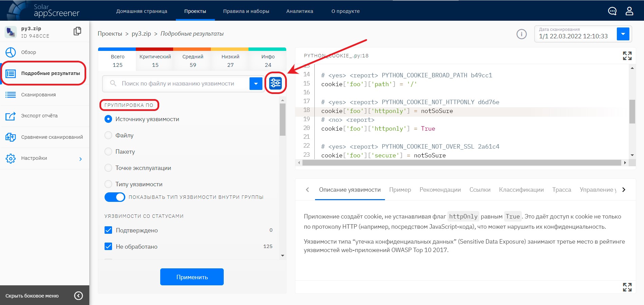
Task: Uncheck the Подтверждено status checkbox
Action: click(108, 230)
